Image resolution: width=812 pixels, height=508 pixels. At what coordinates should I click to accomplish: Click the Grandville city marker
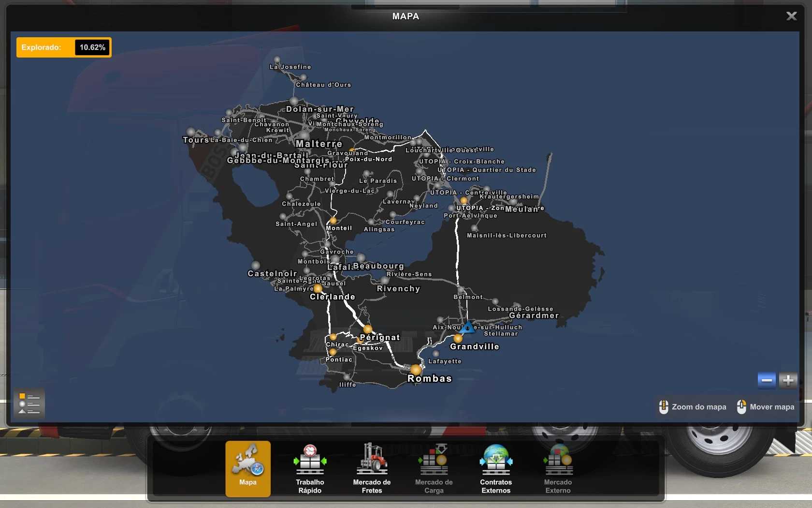[x=458, y=338]
